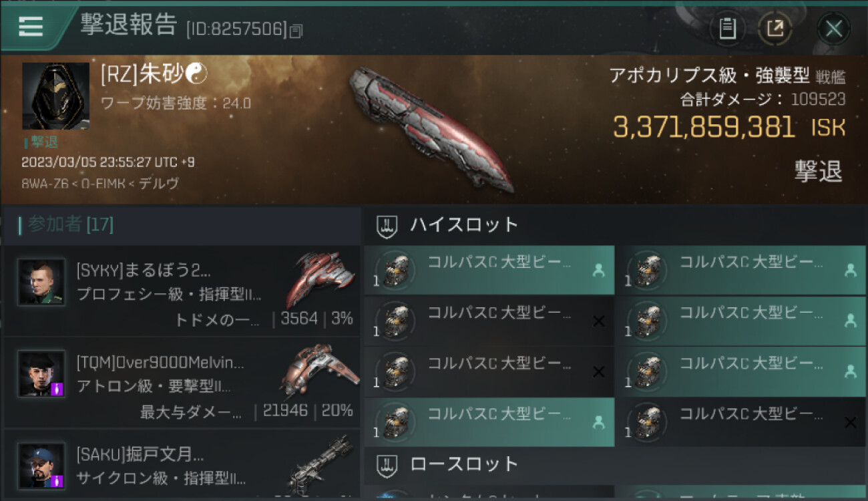Select participant [SAKU]掘戸文月

[x=182, y=465]
